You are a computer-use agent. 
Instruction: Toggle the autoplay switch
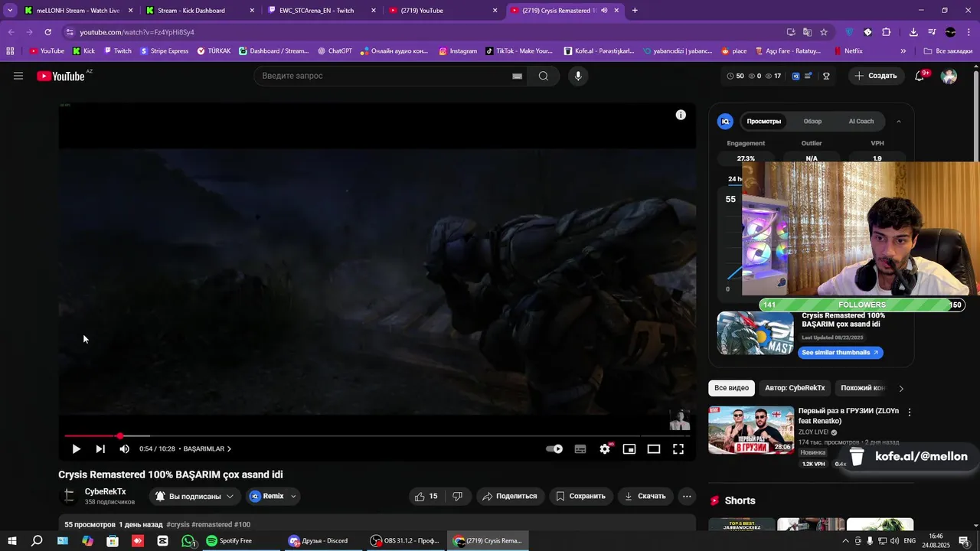[x=554, y=449]
